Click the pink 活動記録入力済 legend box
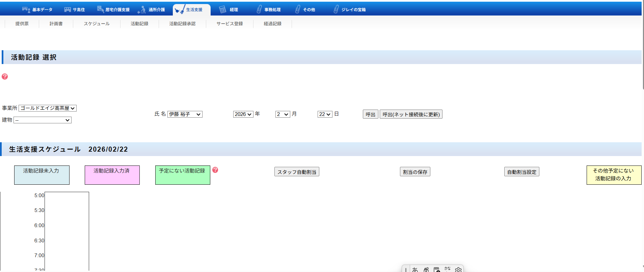This screenshot has height=272, width=644. (112, 175)
